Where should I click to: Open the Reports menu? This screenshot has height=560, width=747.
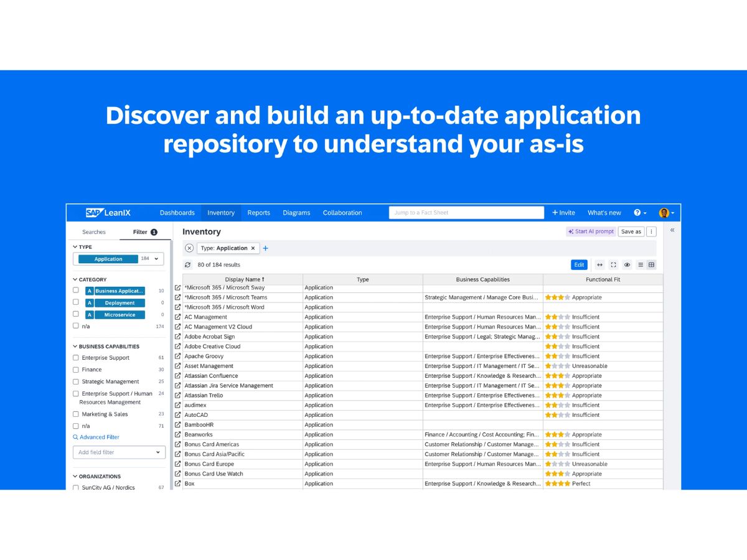pos(259,213)
